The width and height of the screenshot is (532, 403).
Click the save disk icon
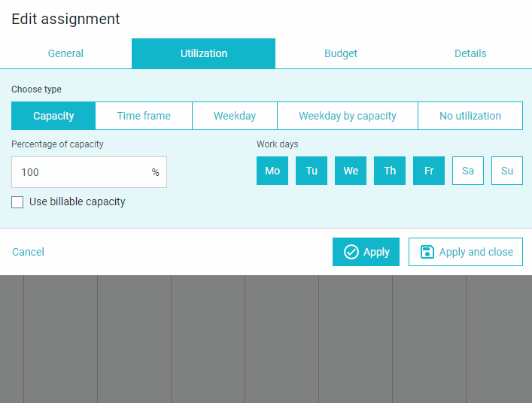[427, 252]
